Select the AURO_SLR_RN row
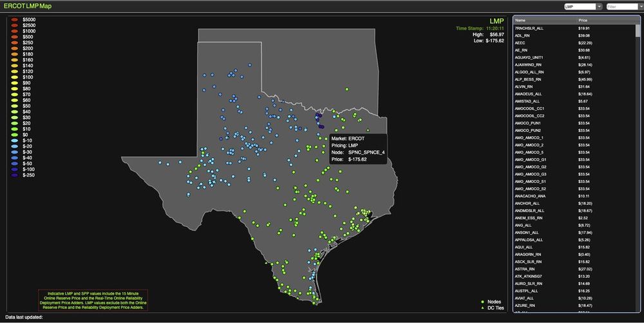The width and height of the screenshot is (644, 323). [x=574, y=284]
